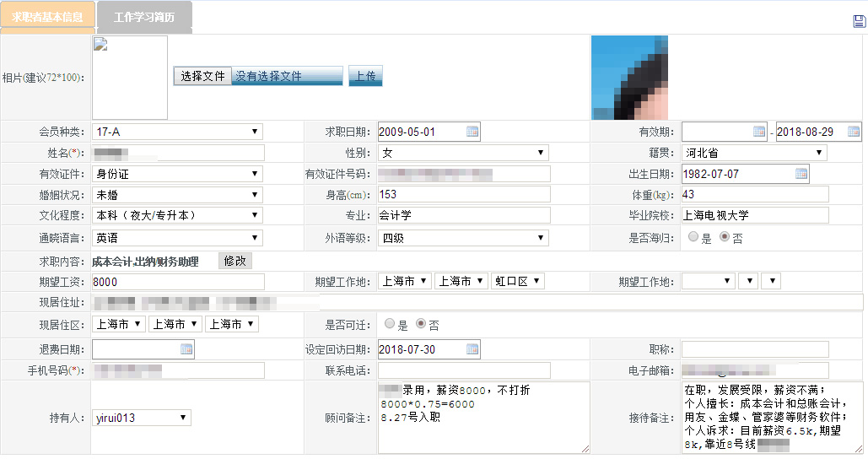868x459 pixels.
Task: Click the 身高 input with 153
Action: coord(464,194)
